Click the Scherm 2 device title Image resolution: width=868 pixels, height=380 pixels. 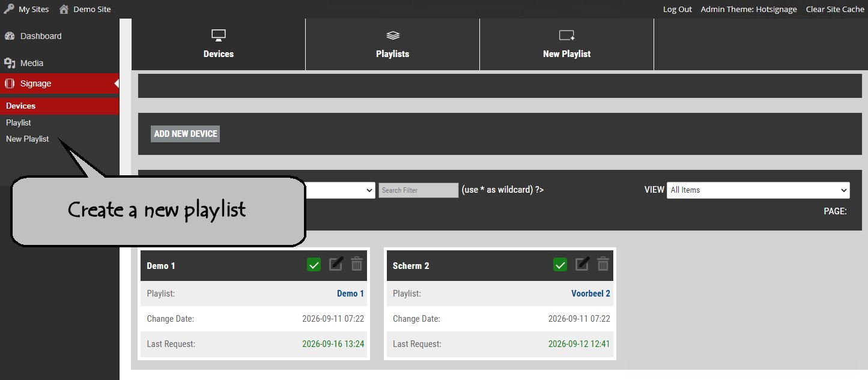tap(411, 266)
